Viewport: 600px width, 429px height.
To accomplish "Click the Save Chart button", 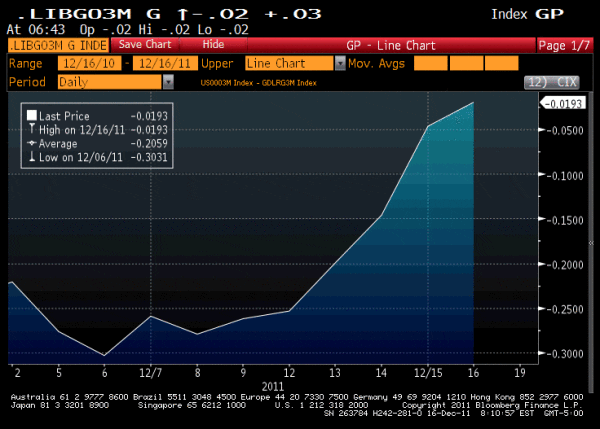I will click(145, 45).
